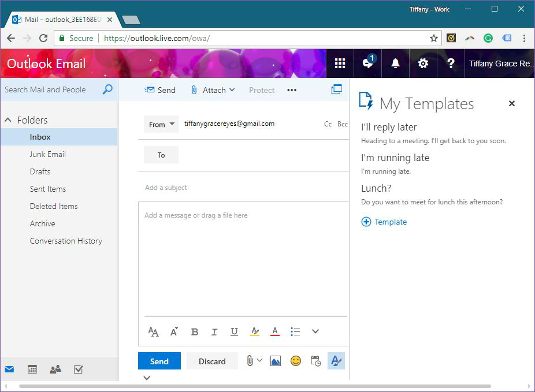This screenshot has width=535, height=392.
Task: Select the Sent Items folder
Action: [x=47, y=189]
